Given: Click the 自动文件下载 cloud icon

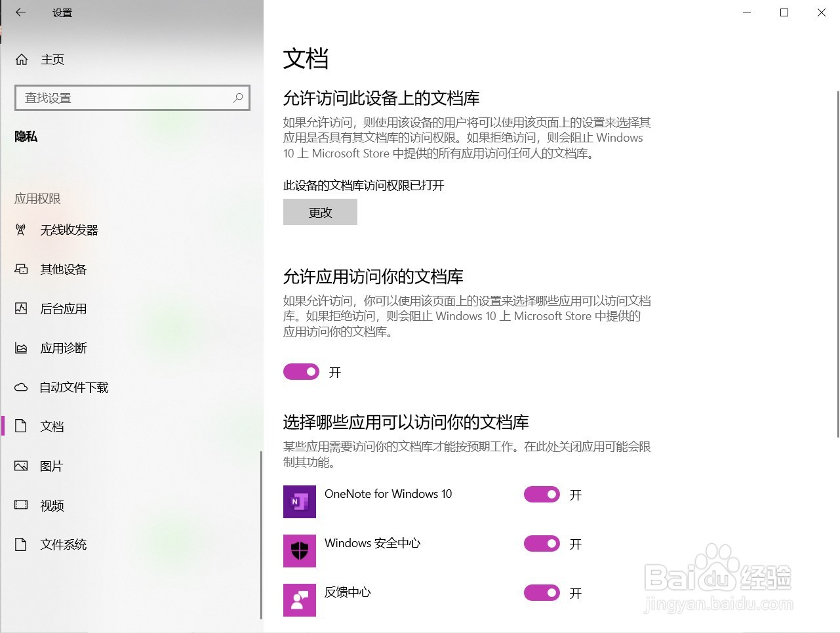Looking at the screenshot, I should pos(21,387).
